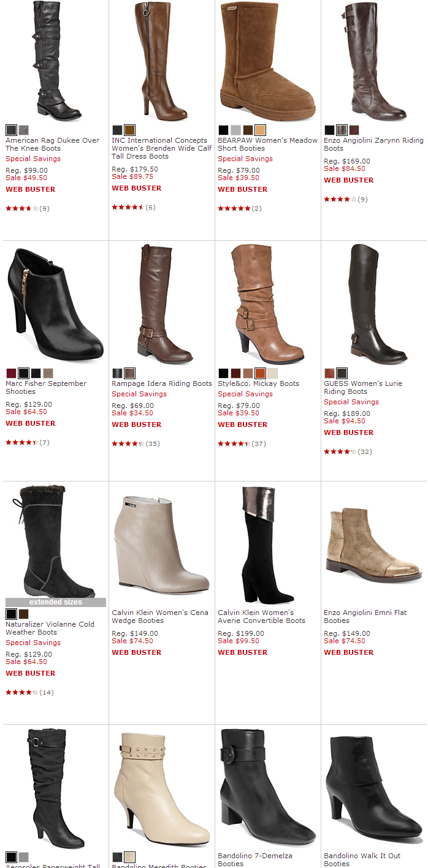Open BEARPAW Women's Meadow Short Booties link
The height and width of the screenshot is (868, 428).
pos(267,145)
